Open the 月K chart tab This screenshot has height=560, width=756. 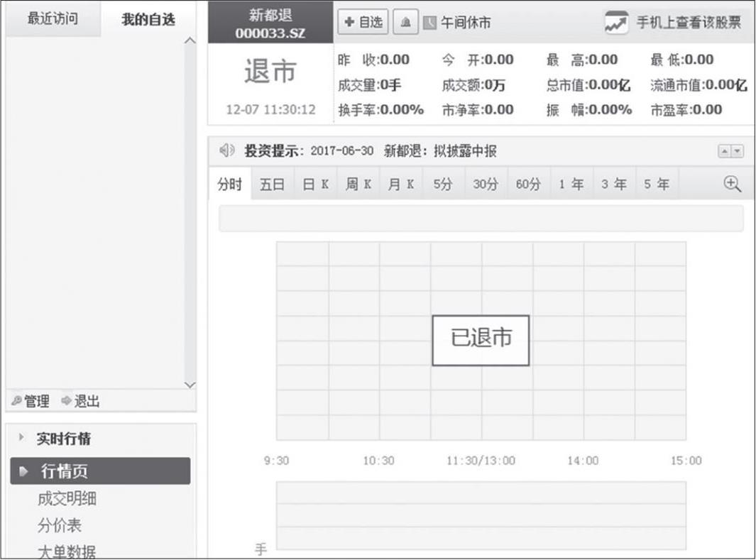(400, 185)
